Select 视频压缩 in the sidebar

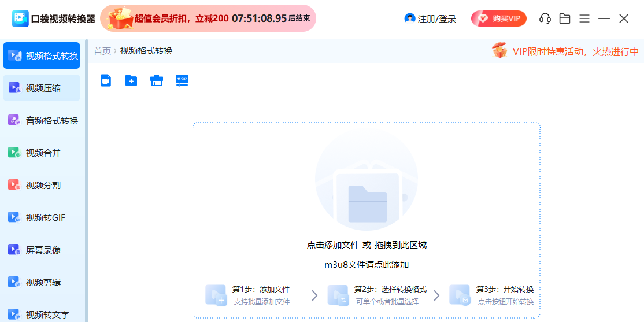[x=42, y=88]
